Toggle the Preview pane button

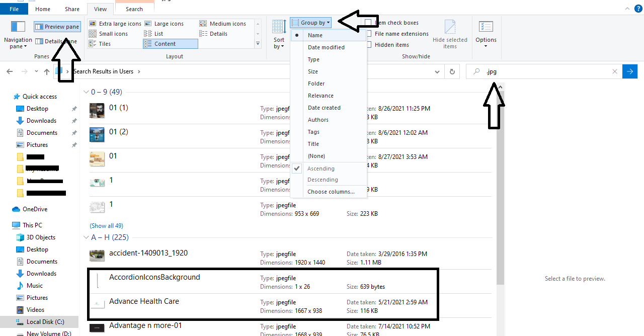click(57, 27)
